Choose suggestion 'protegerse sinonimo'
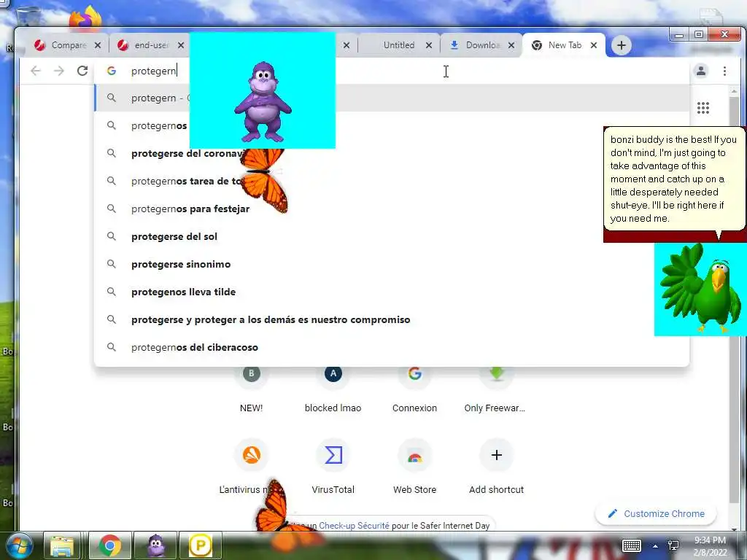Viewport: 747px width, 560px height. click(392, 264)
